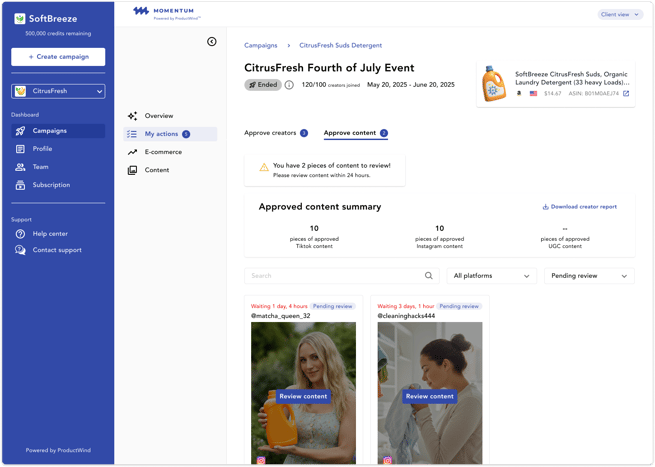Viewport: 655px width, 467px height.
Task: Click the '500,000 credits remaining' text
Action: click(x=58, y=33)
